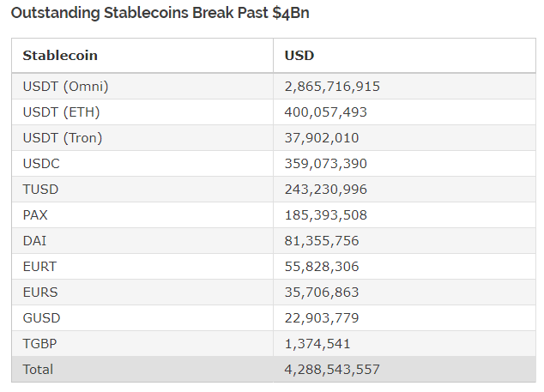Click the USD column header
The width and height of the screenshot is (544, 392).
299,56
